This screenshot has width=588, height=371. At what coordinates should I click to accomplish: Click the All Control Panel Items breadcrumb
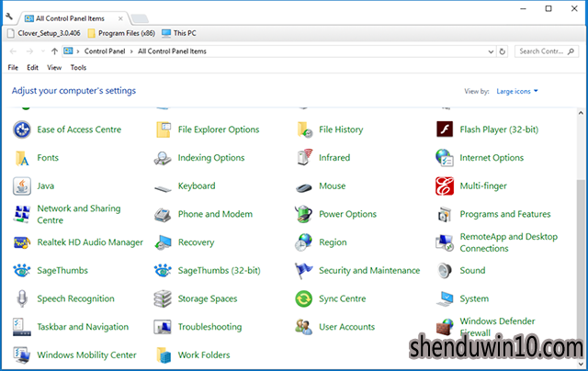click(172, 51)
